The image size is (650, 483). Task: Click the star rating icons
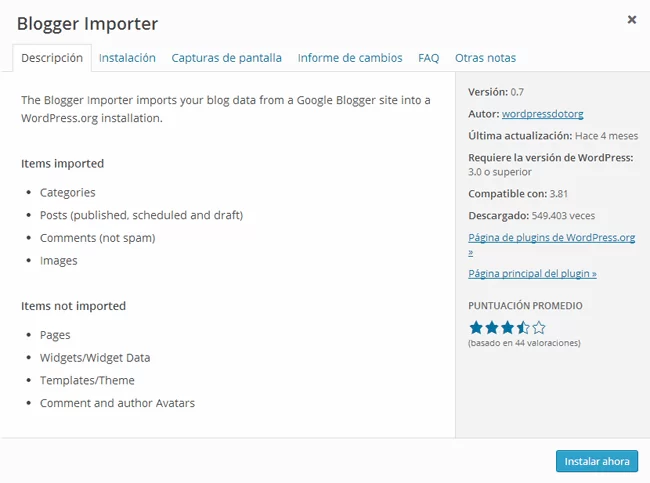click(507, 328)
